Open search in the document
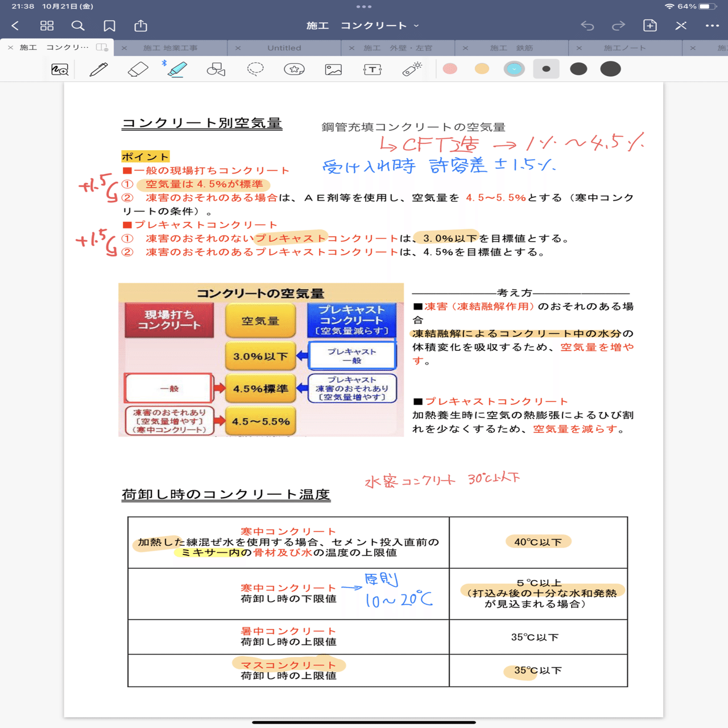The height and width of the screenshot is (728, 728). click(78, 25)
